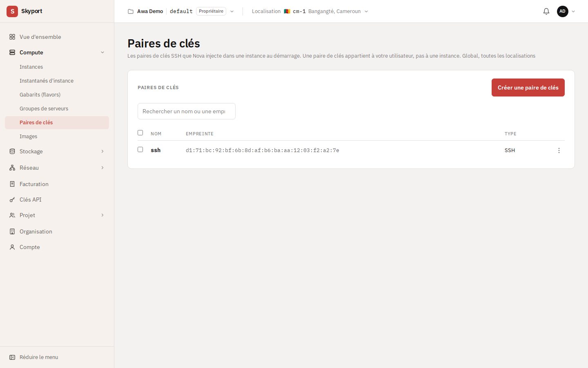The image size is (588, 368).
Task: Click the Compute server icon
Action: click(x=12, y=52)
